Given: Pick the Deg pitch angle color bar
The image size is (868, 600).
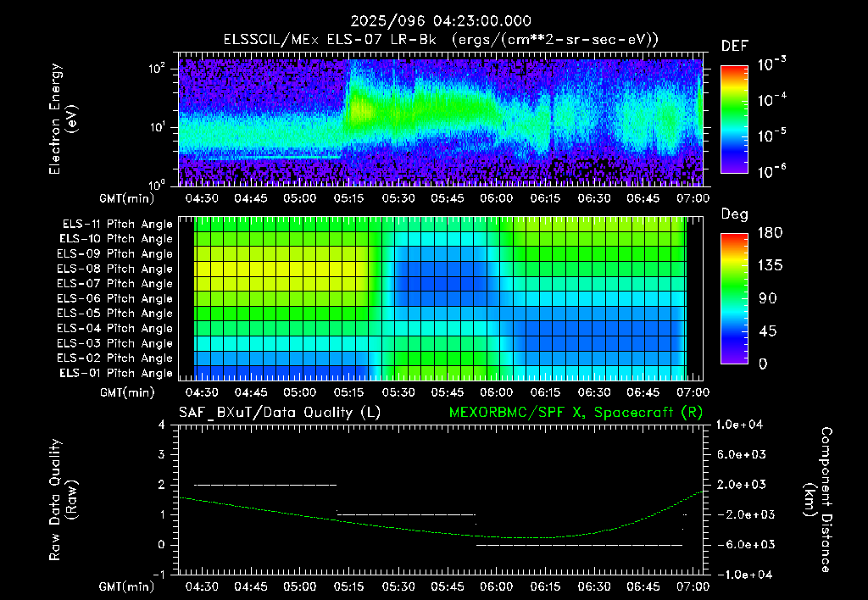Looking at the screenshot, I should tap(734, 299).
